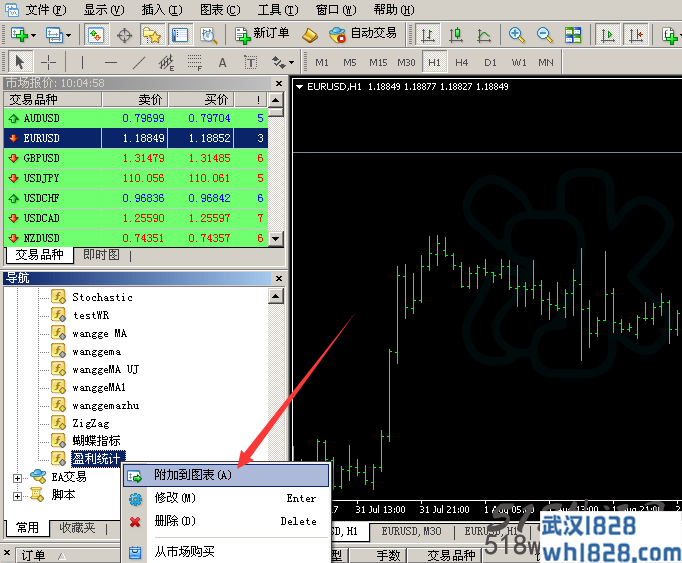Toggle the AutoTrading 自动交易 button

[363, 34]
